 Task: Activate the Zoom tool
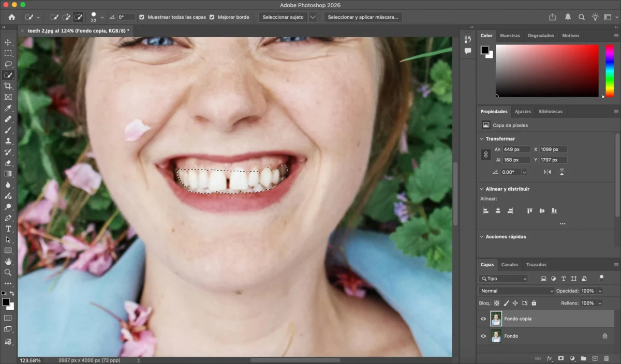pyautogui.click(x=8, y=272)
